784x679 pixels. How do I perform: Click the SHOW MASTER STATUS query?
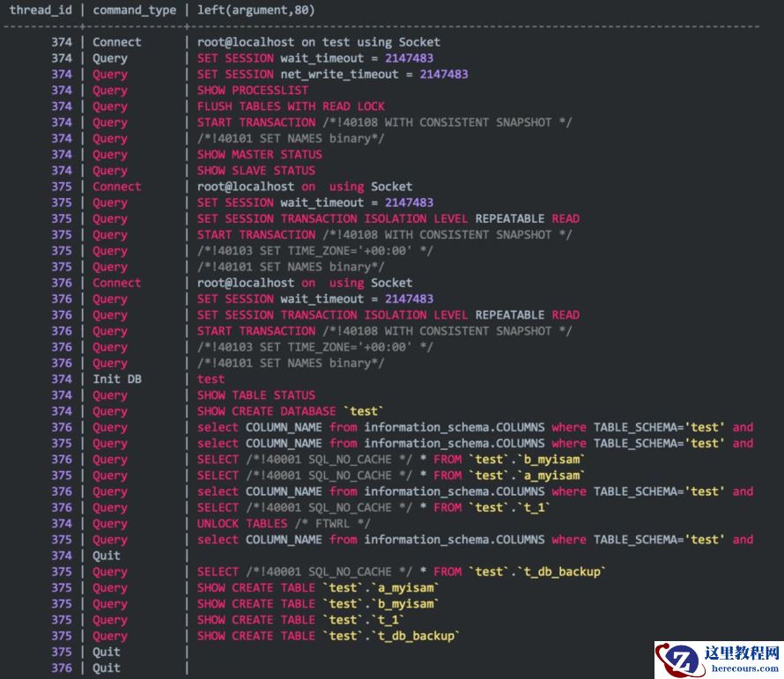pyautogui.click(x=259, y=154)
